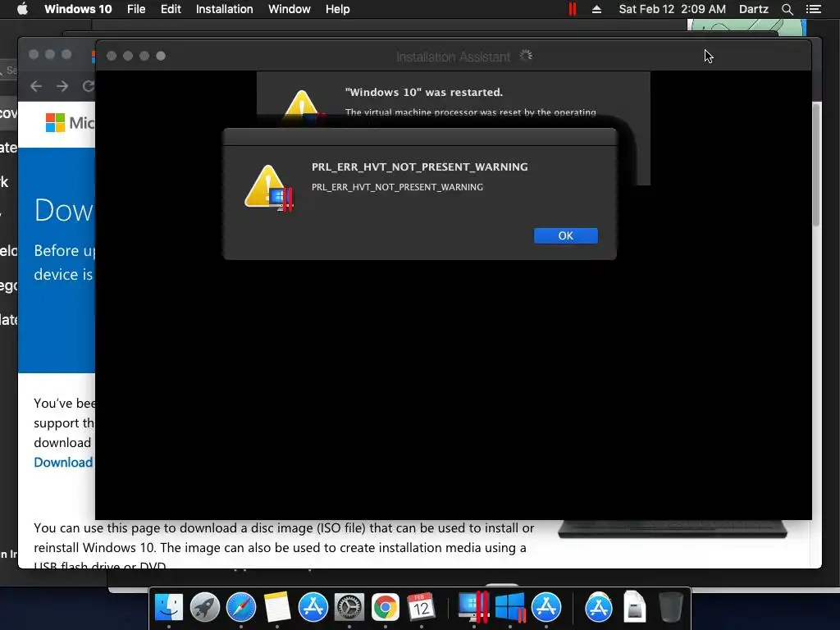Open the Installation menu
The image size is (840, 630).
[x=225, y=9]
